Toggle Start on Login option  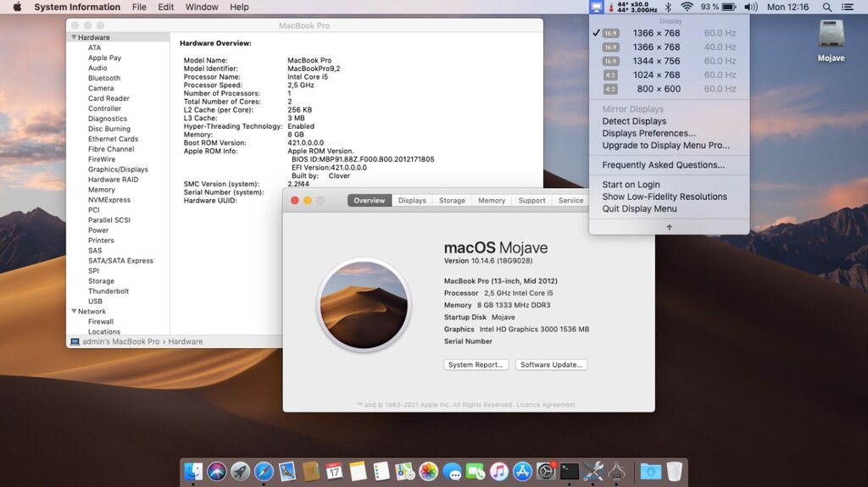[x=631, y=185]
